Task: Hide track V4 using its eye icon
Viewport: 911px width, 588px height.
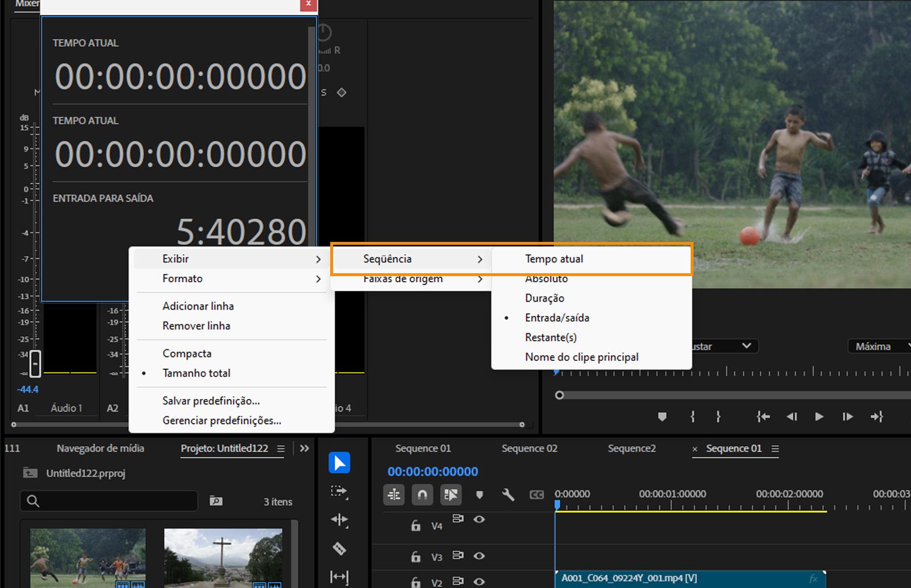Action: (x=479, y=519)
